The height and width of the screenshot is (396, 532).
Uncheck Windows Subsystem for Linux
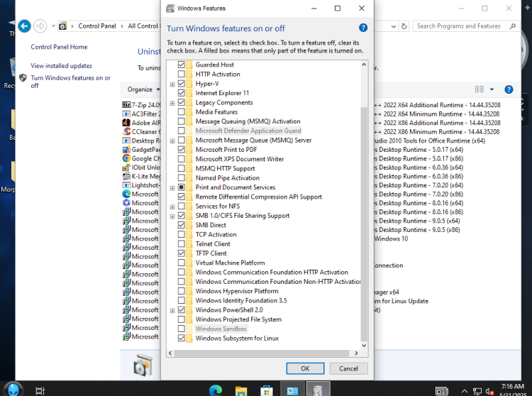point(181,338)
